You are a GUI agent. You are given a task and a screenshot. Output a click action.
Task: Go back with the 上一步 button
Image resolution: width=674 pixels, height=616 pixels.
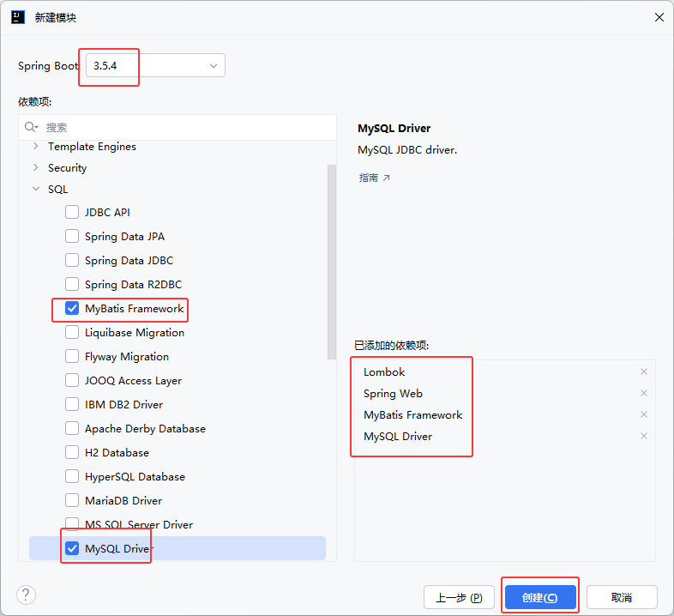click(459, 597)
